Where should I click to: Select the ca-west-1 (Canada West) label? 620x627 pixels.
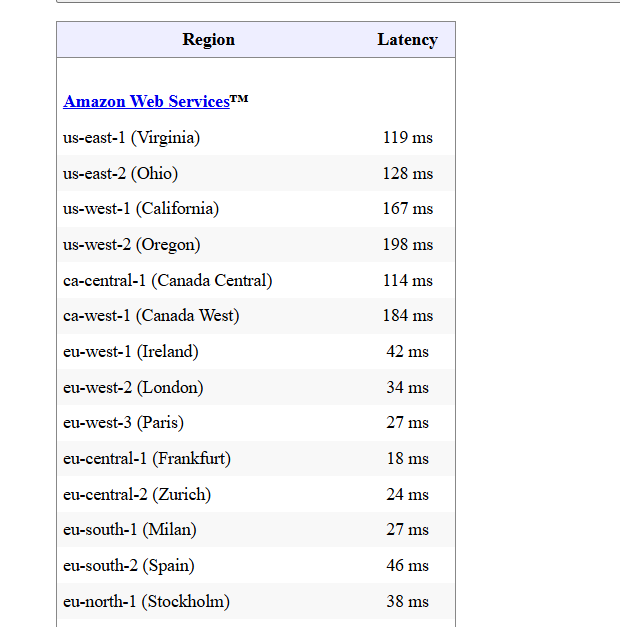[151, 316]
